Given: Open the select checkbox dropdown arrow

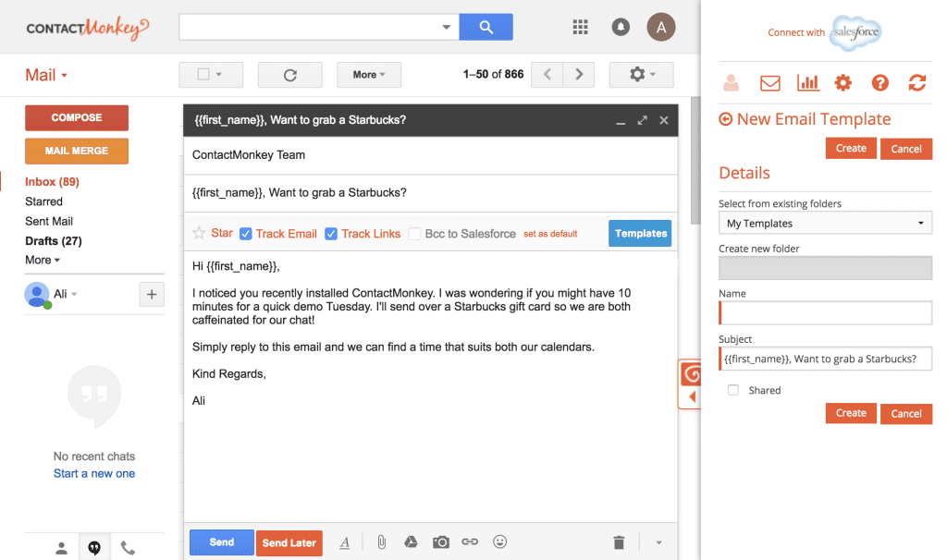Looking at the screenshot, I should click(219, 74).
